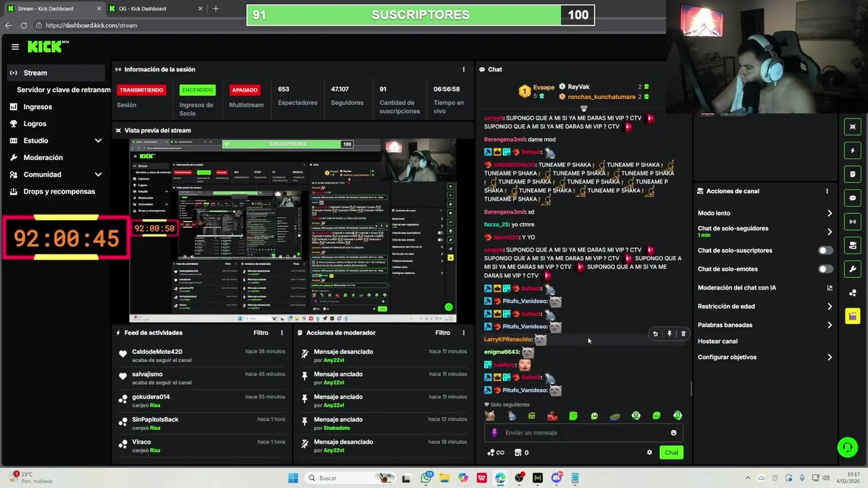Open Filtro in Acciones de moderador
Screen dimensions: 868x488
point(442,333)
